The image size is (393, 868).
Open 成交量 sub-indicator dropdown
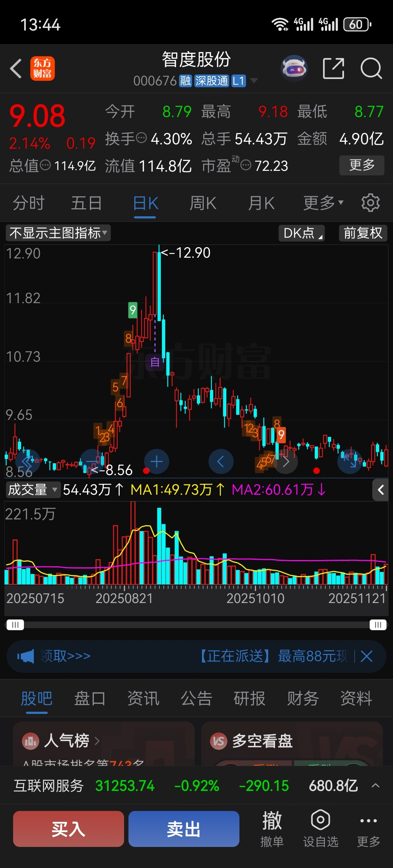point(32,490)
